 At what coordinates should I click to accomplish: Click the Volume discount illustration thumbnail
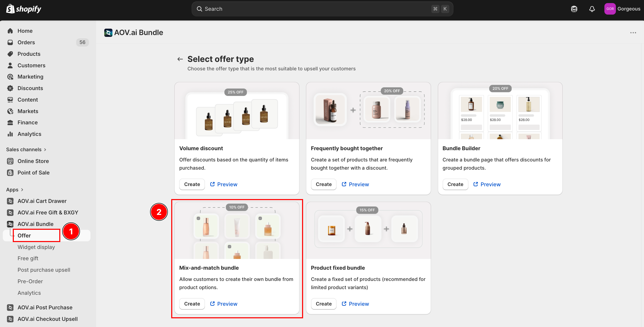[x=237, y=111]
